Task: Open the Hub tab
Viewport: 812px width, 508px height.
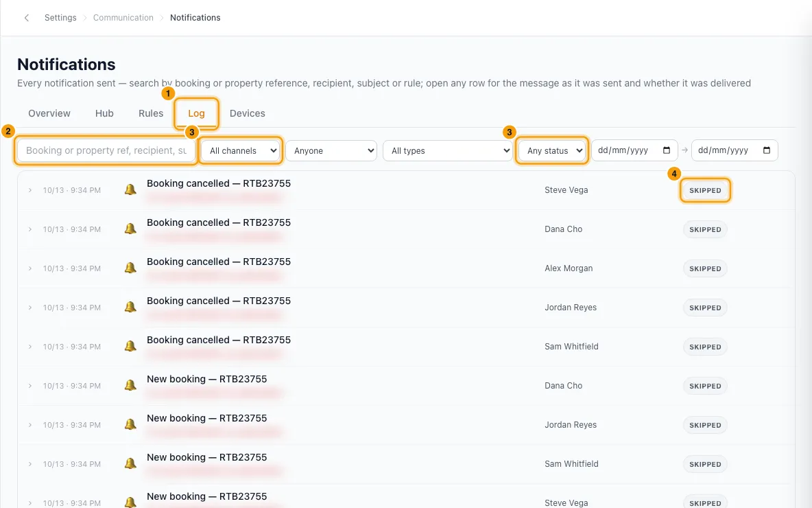Action: coord(104,113)
